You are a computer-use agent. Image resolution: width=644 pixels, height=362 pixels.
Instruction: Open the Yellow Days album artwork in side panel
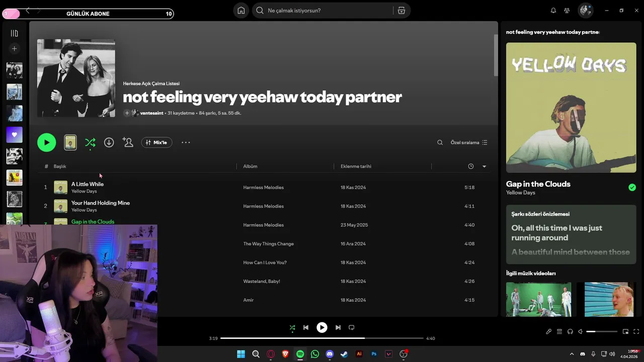click(571, 108)
